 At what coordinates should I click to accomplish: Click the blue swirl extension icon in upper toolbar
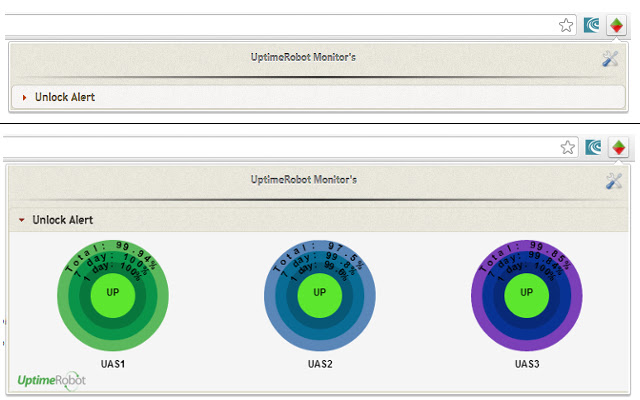tap(592, 26)
